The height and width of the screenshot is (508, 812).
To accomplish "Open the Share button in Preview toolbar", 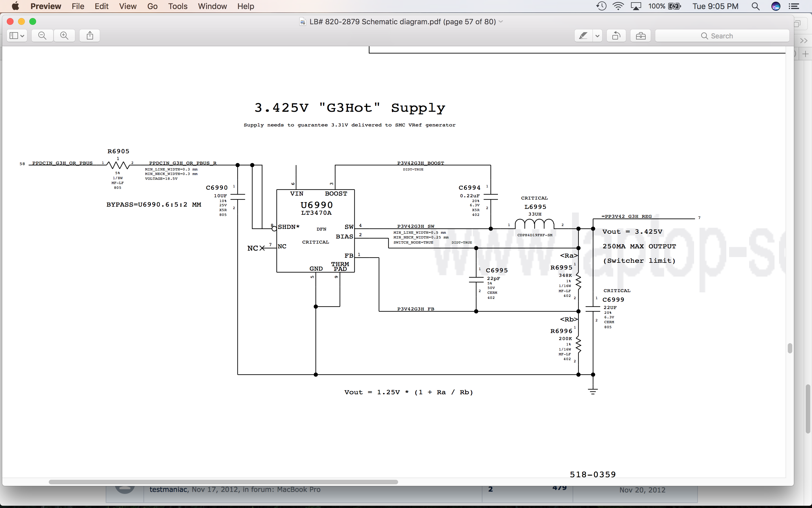I will [90, 36].
